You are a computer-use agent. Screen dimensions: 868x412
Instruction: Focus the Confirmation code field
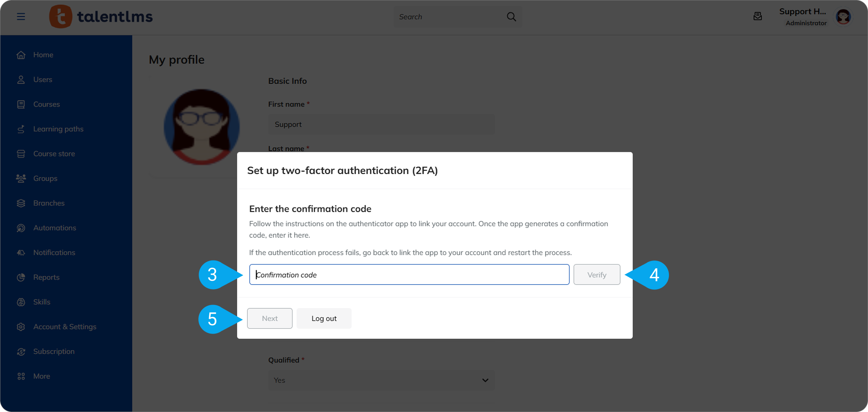(x=409, y=275)
